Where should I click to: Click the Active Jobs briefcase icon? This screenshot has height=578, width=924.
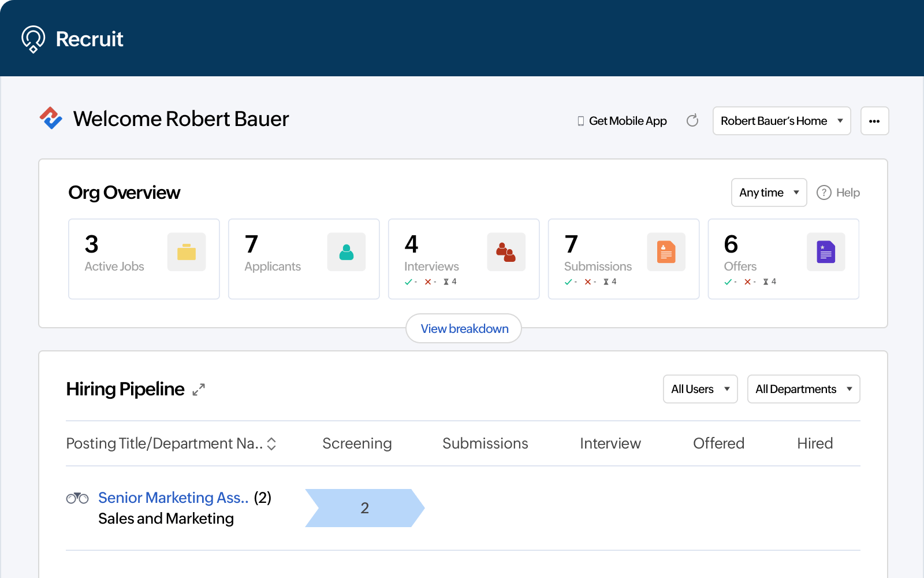tap(186, 251)
